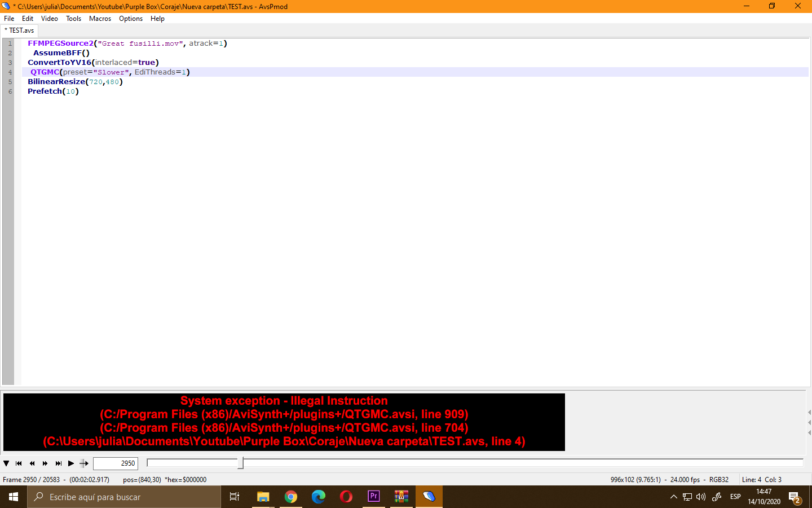Click the "Slower" preset string
812x508 pixels.
tap(111, 72)
